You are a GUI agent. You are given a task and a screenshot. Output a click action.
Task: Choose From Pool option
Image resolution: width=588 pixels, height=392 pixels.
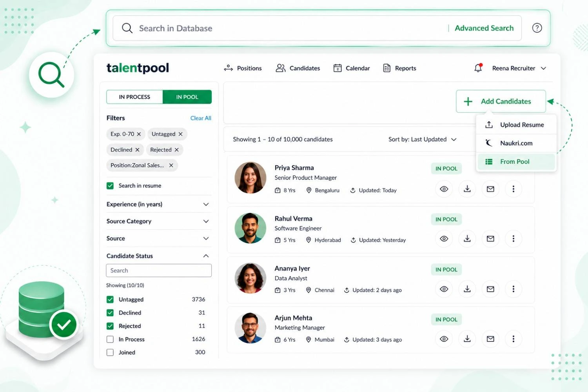point(516,162)
